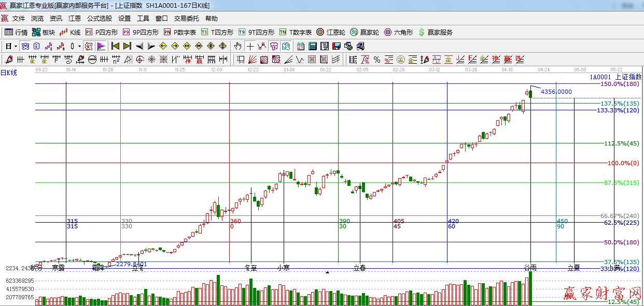Open the 交易委托 menu
Viewport: 644px width, 306px height.
pos(186,18)
